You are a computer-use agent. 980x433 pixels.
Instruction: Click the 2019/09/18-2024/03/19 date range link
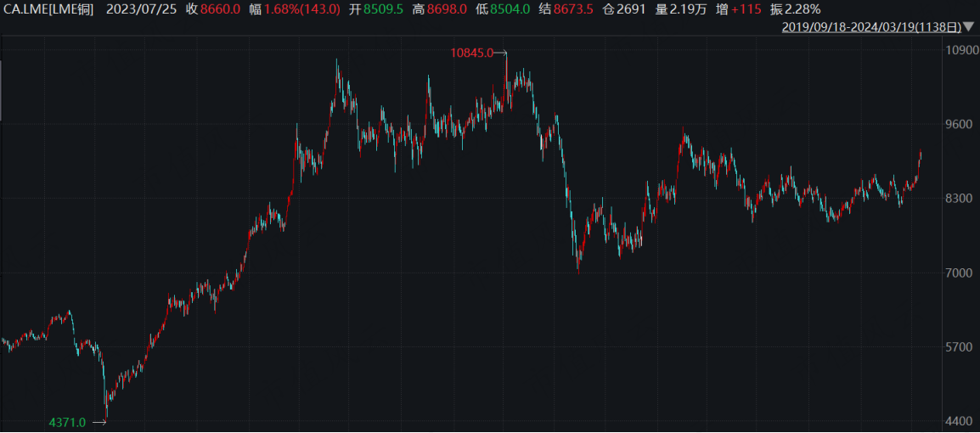(x=872, y=27)
